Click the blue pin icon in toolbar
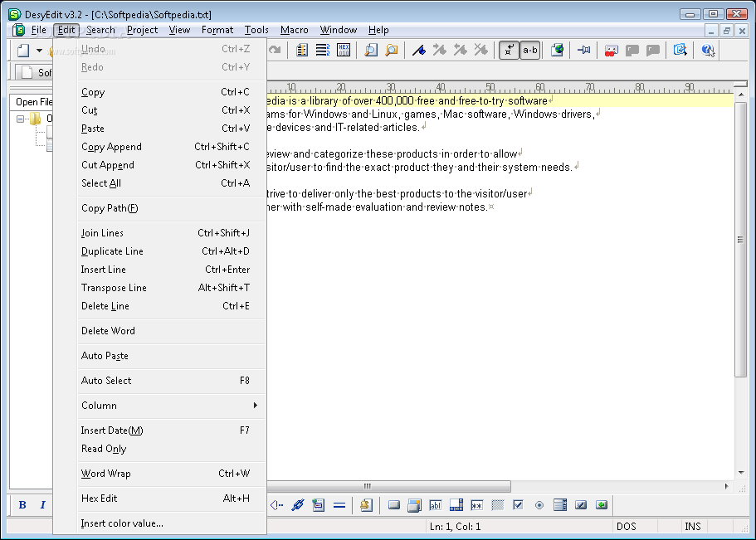Image resolution: width=756 pixels, height=540 pixels. pos(584,50)
